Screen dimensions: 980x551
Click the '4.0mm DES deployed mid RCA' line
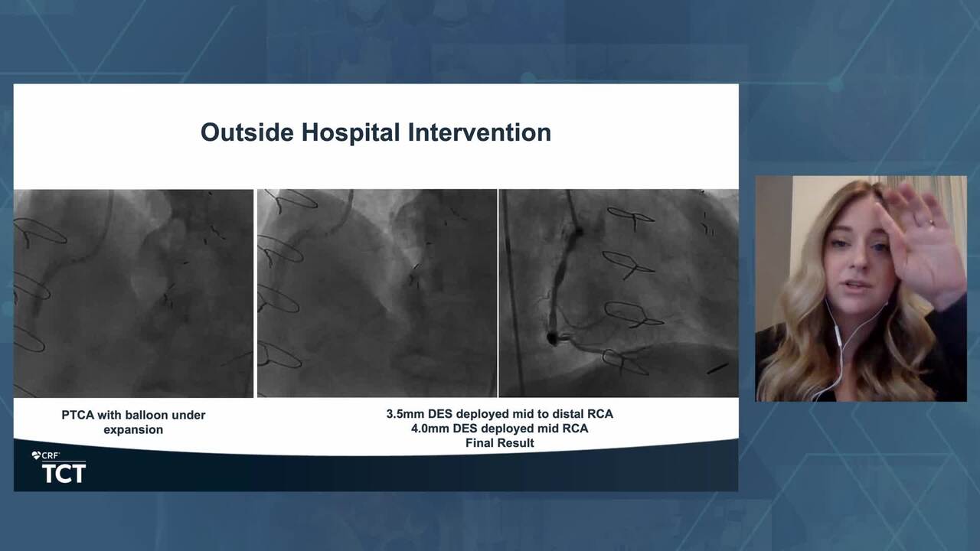(x=500, y=429)
